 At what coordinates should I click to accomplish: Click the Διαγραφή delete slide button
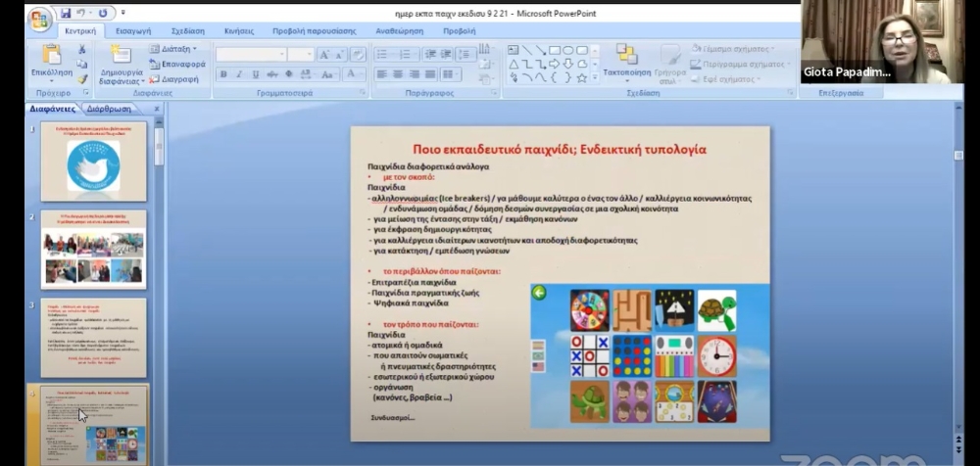pyautogui.click(x=174, y=79)
